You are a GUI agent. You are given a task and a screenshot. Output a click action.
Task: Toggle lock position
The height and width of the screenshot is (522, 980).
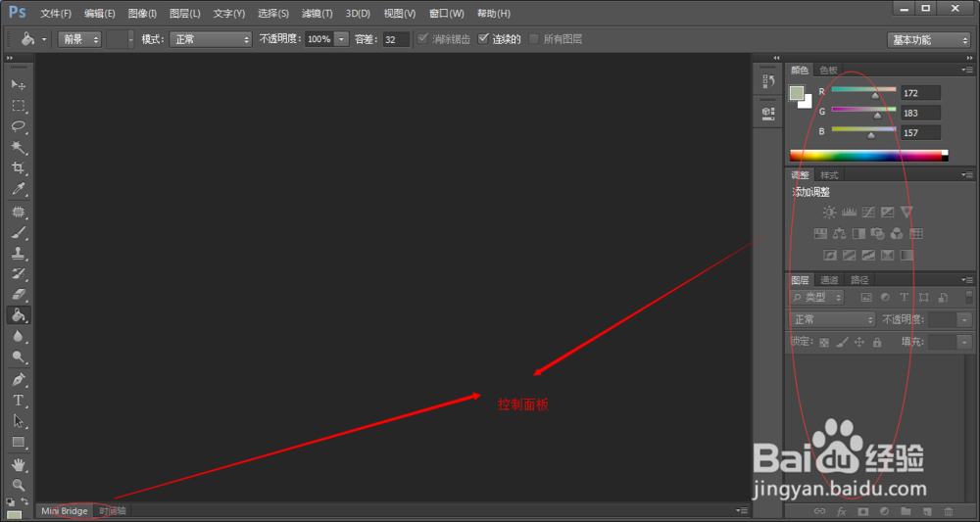pos(859,342)
